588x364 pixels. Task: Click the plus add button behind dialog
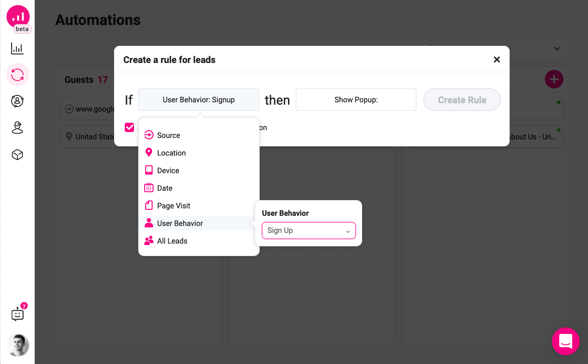(554, 79)
